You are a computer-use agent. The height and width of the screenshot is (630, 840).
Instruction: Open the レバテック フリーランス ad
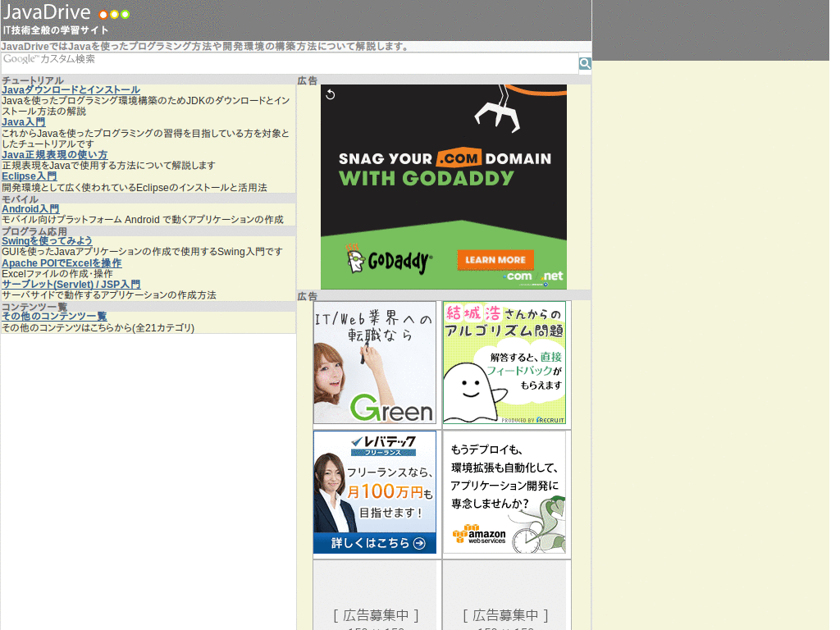(374, 492)
